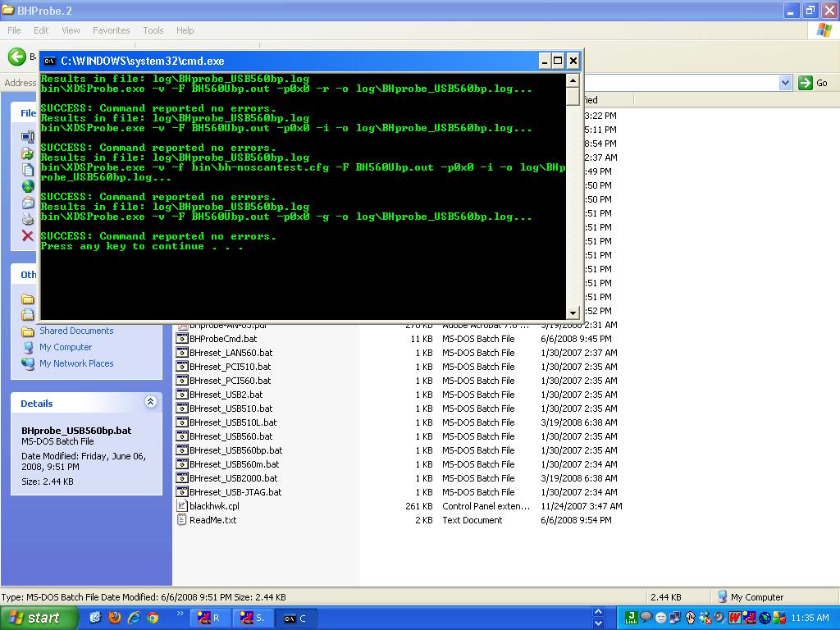Click the Move this file icon
Screen dimensions: 840x630
pyautogui.click(x=27, y=153)
